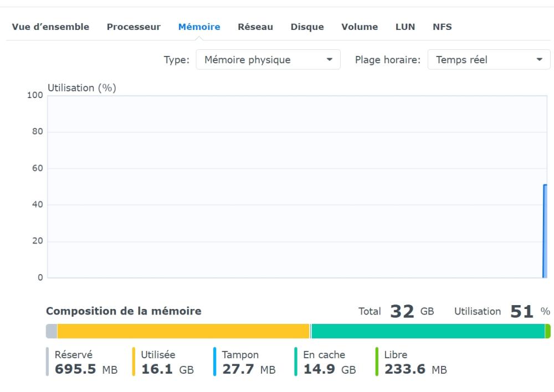The image size is (554, 392).
Task: Open the Mémoire physique type dropdown
Action: click(268, 60)
